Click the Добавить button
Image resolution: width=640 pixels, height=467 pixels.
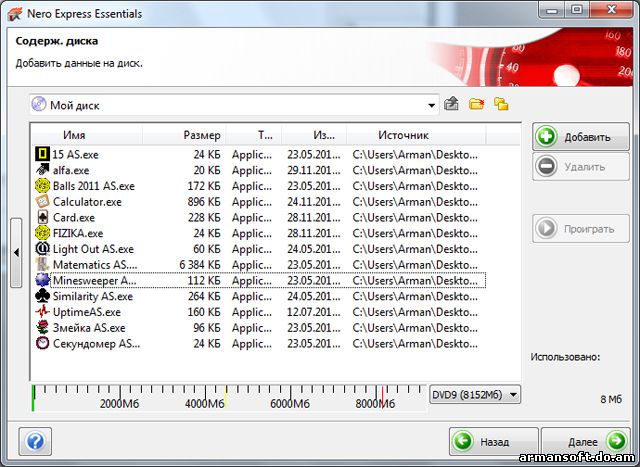580,137
